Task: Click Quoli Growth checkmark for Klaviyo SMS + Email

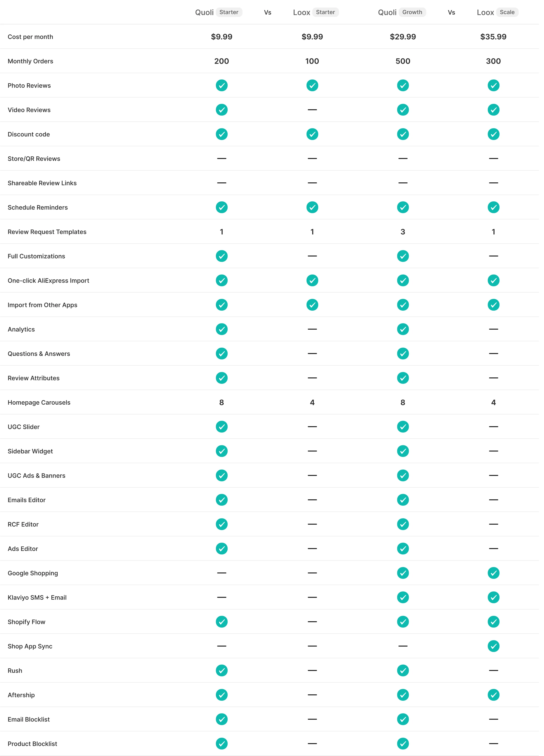Action: point(403,597)
